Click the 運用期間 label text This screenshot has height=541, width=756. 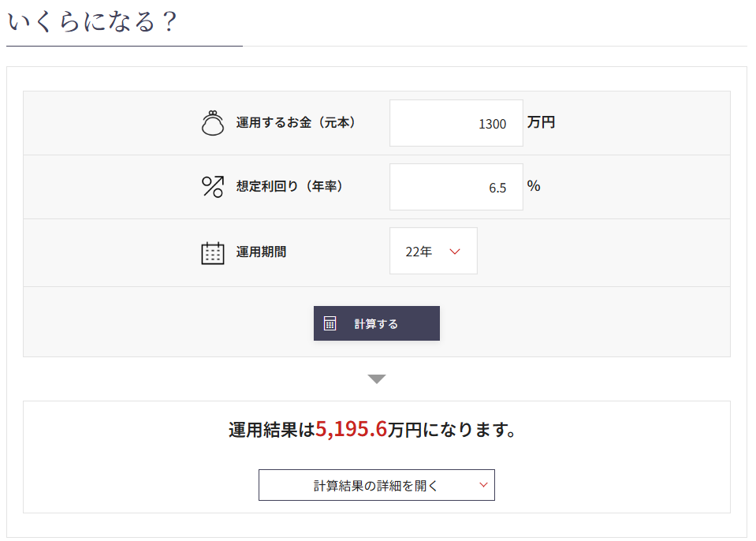261,252
